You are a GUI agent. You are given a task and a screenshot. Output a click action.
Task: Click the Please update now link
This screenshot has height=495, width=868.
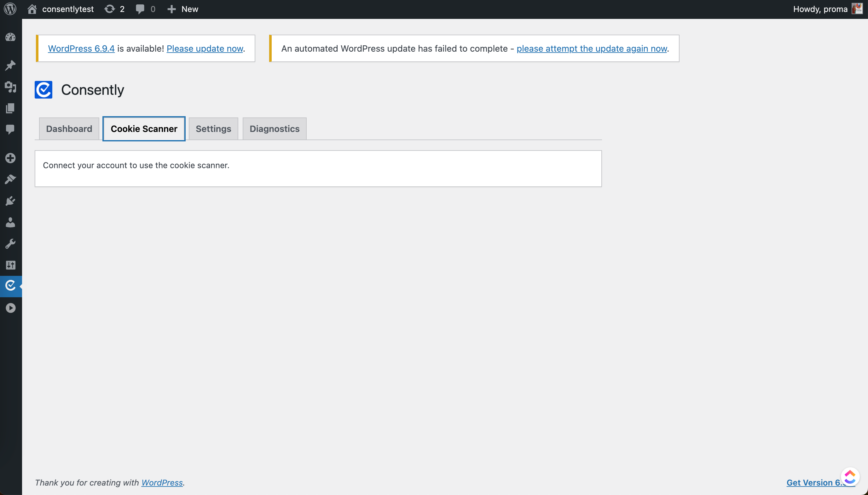[205, 48]
